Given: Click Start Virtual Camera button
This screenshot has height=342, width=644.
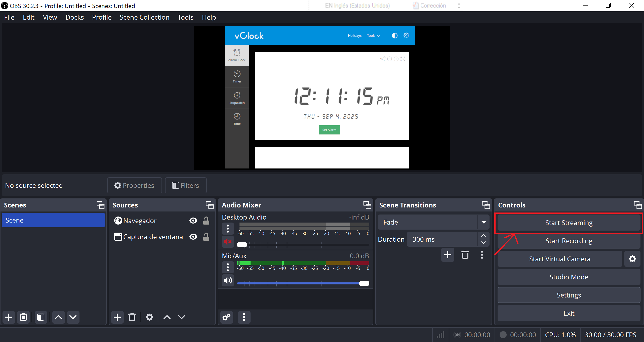Looking at the screenshot, I should [560, 259].
